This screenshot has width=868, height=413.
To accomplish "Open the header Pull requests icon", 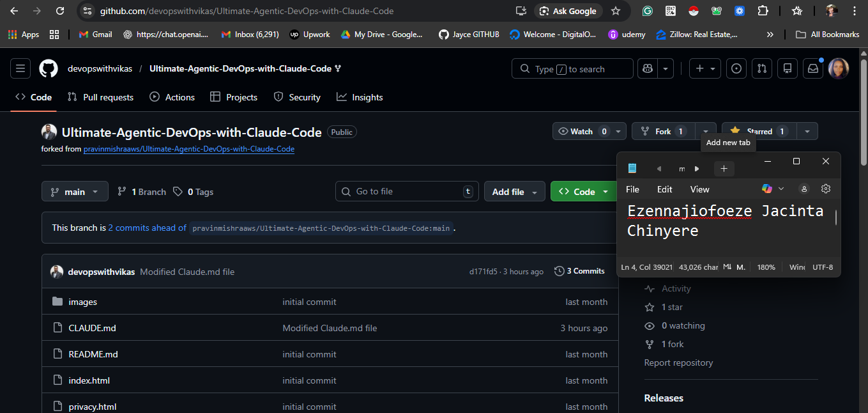I will coord(761,68).
